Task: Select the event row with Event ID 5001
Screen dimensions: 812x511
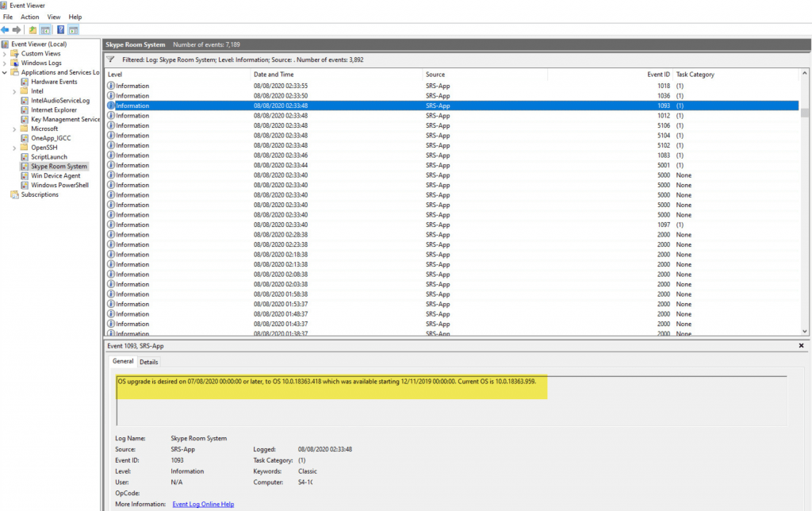Action: click(452, 165)
